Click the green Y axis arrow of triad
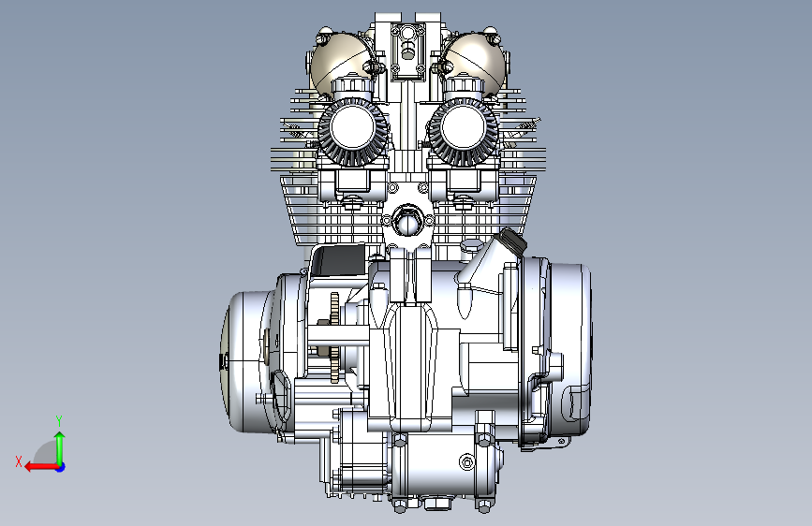The width and height of the screenshot is (812, 526). point(60,447)
